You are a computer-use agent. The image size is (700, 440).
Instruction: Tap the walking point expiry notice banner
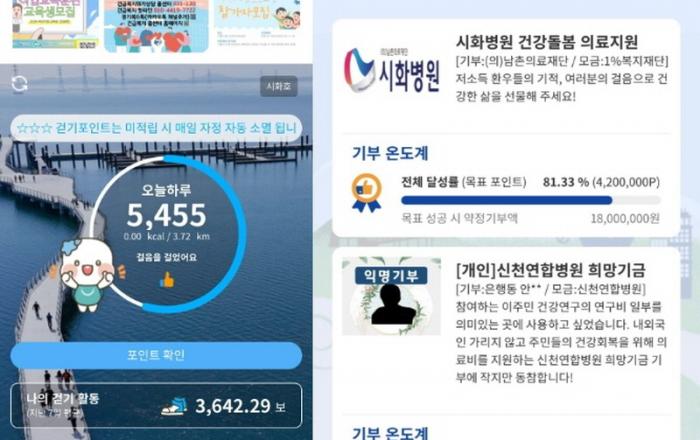[156, 128]
